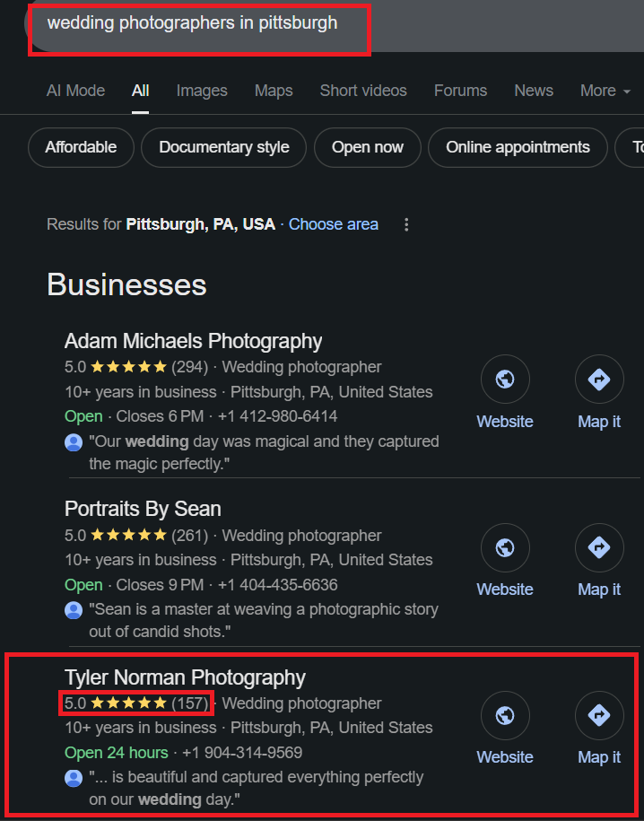Click Map it directions icon for Portraits By Sean
The image size is (644, 821).
coord(599,547)
